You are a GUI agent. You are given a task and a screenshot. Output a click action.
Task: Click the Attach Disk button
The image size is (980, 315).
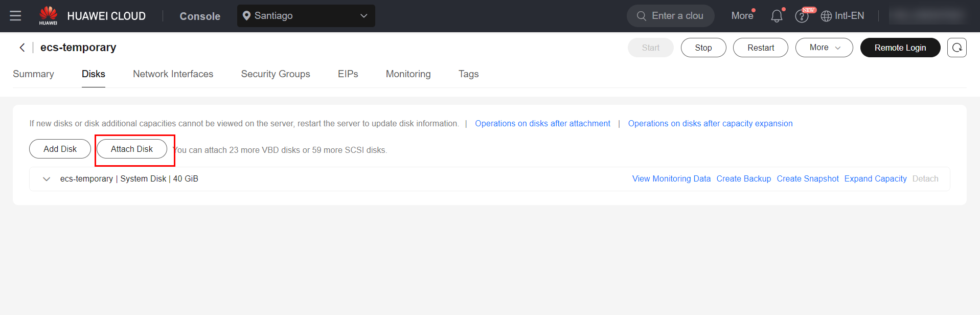click(x=132, y=149)
